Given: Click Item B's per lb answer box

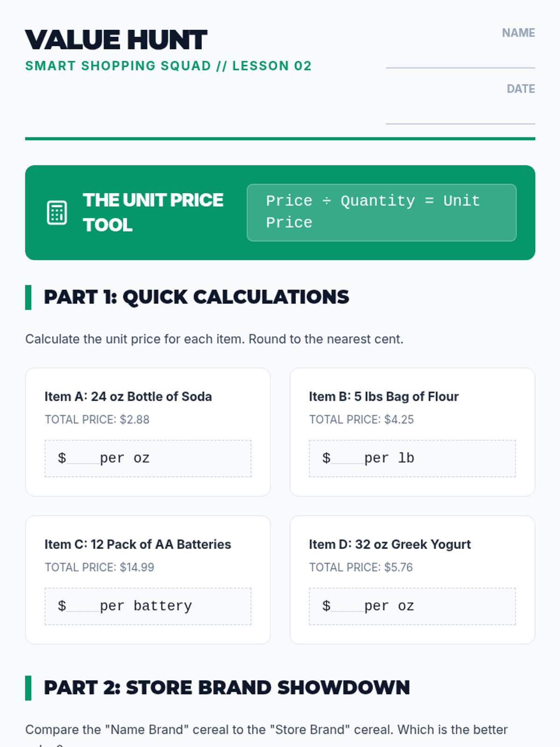Looking at the screenshot, I should pos(412,458).
